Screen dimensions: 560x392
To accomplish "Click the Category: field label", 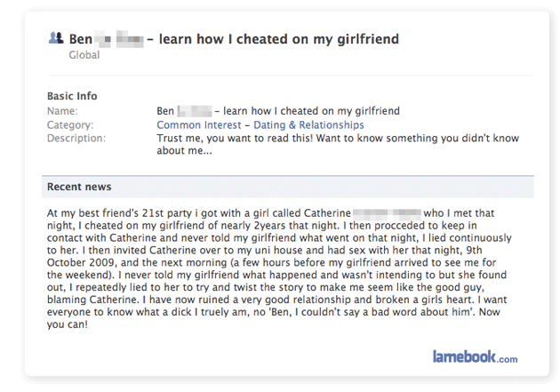I will click(69, 125).
